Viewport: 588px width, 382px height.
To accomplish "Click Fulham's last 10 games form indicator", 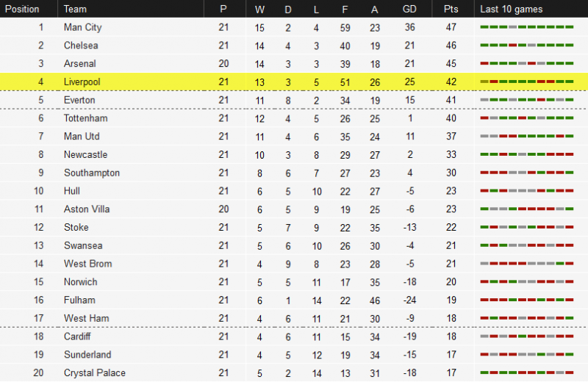I will [526, 300].
